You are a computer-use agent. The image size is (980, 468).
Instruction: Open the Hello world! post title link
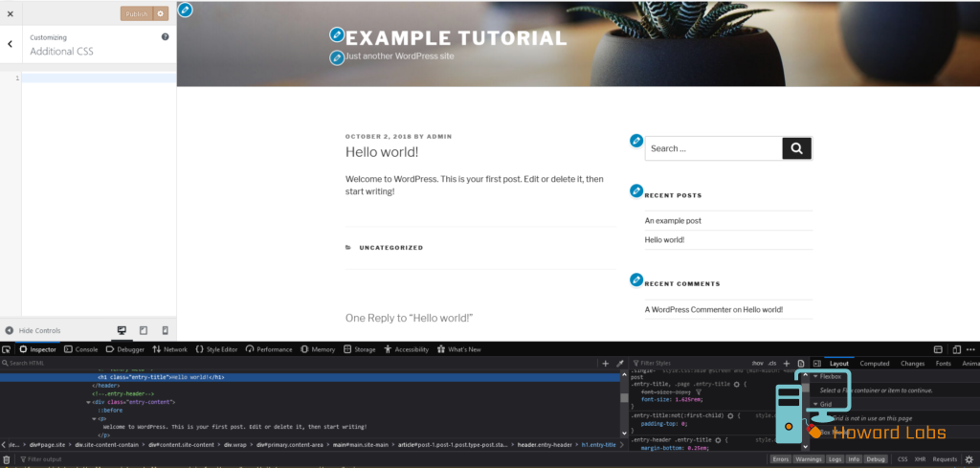click(x=382, y=152)
